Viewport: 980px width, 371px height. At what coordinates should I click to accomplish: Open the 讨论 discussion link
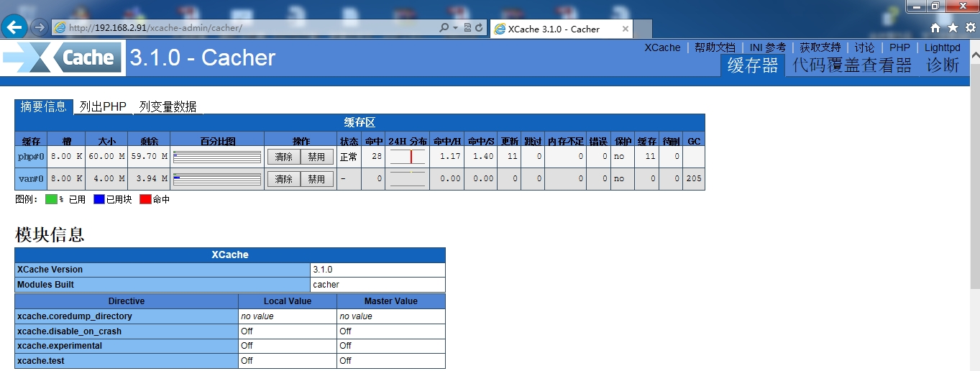(865, 47)
